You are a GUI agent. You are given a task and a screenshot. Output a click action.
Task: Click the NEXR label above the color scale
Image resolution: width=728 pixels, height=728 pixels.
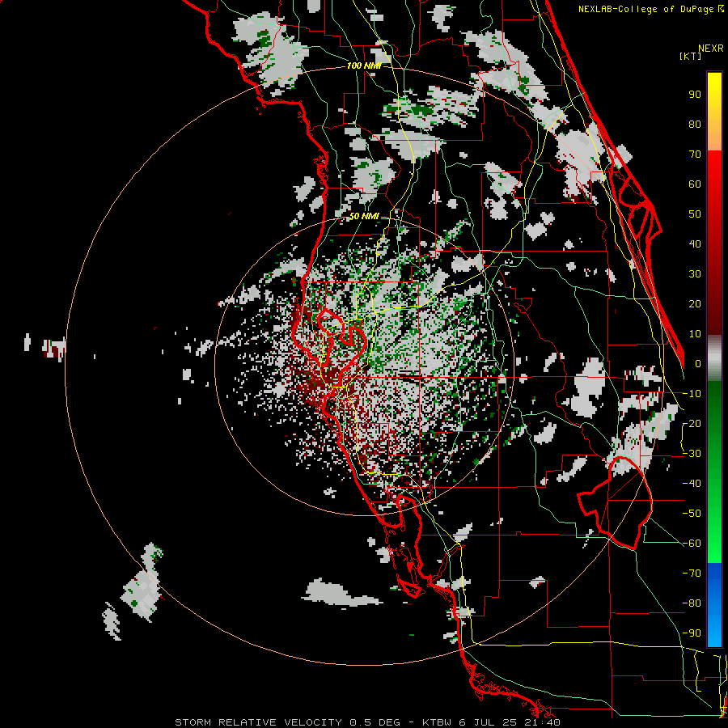click(711, 49)
